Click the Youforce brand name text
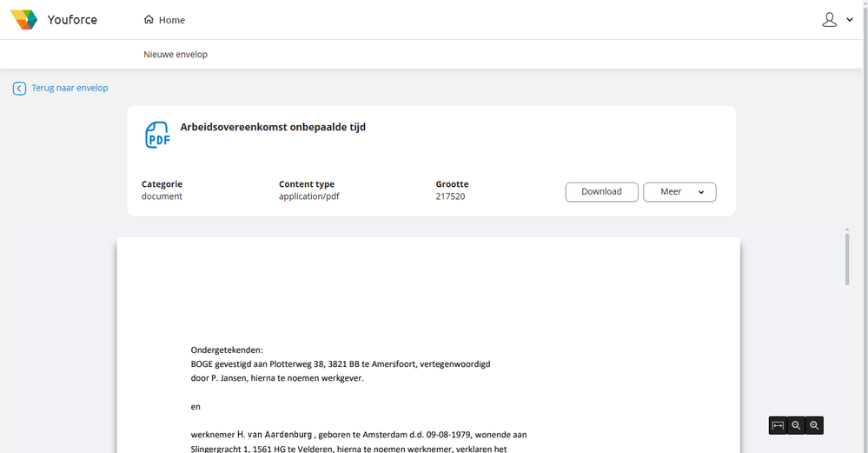Viewport: 868px width, 453px height. click(x=72, y=20)
